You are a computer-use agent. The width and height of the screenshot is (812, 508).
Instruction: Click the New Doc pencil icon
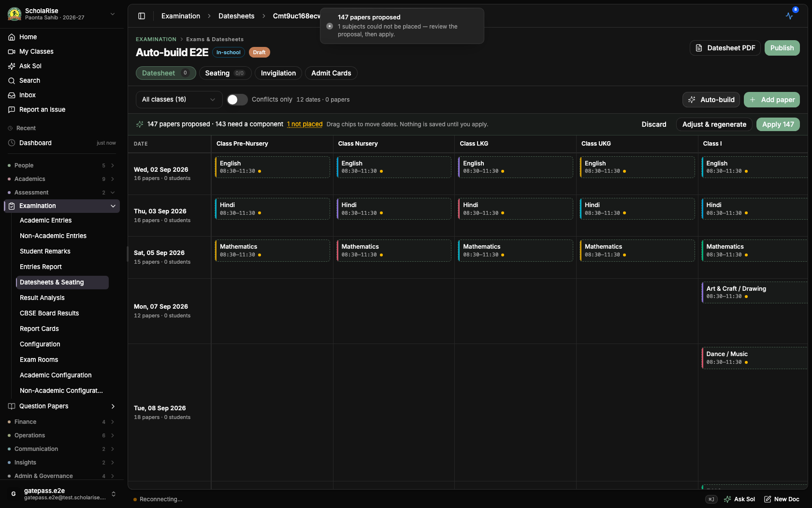click(x=768, y=499)
